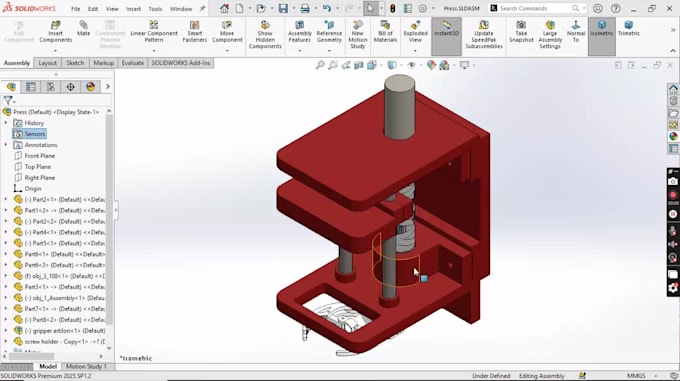This screenshot has height=381, width=680.
Task: Open the Edit menu
Action: [x=93, y=9]
